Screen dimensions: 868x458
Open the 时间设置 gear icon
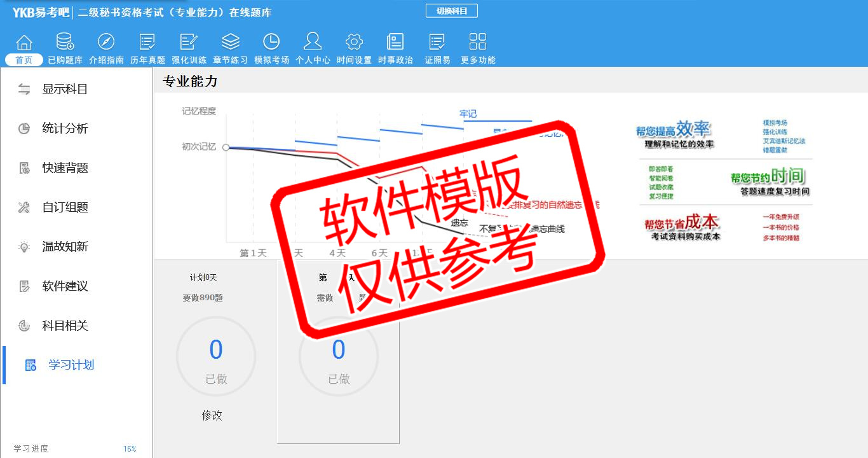[x=354, y=42]
